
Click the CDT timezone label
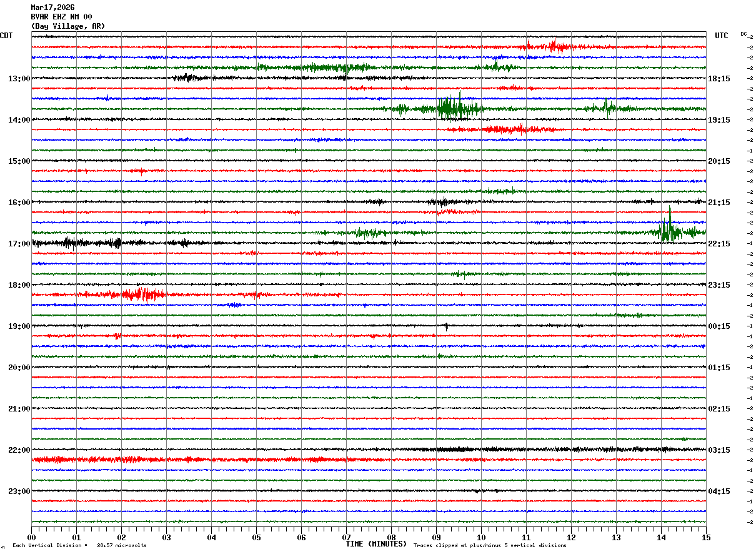[6, 36]
